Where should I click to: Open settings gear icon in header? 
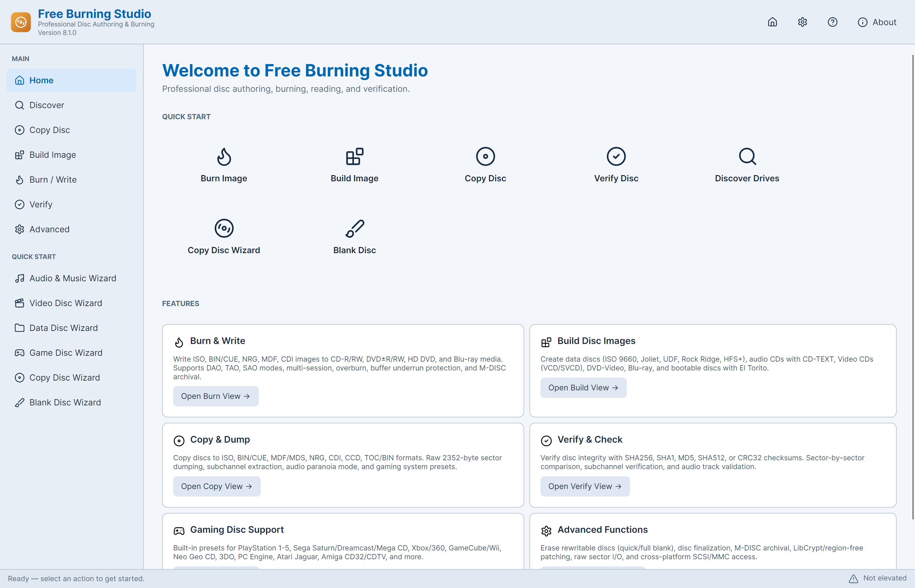coord(802,22)
